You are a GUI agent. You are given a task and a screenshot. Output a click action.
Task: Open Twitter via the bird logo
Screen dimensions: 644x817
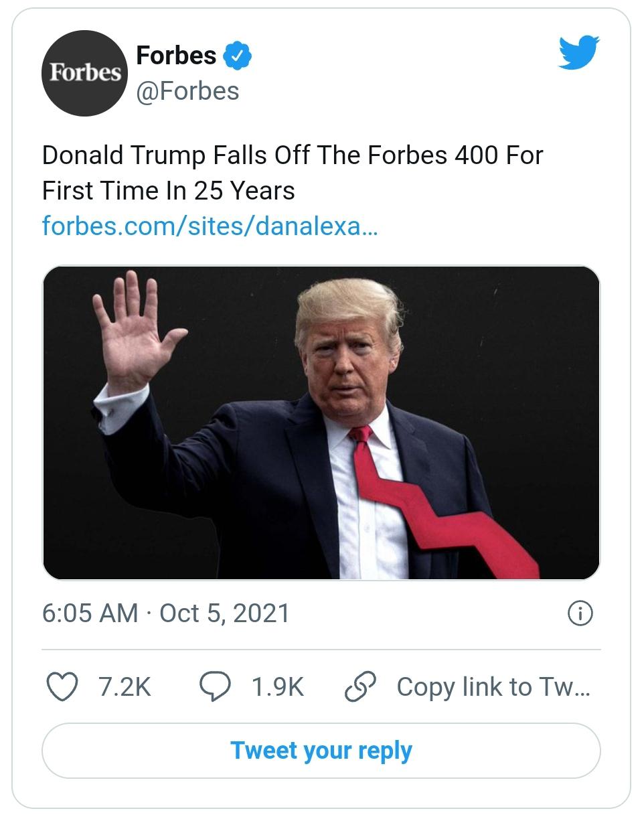578,53
